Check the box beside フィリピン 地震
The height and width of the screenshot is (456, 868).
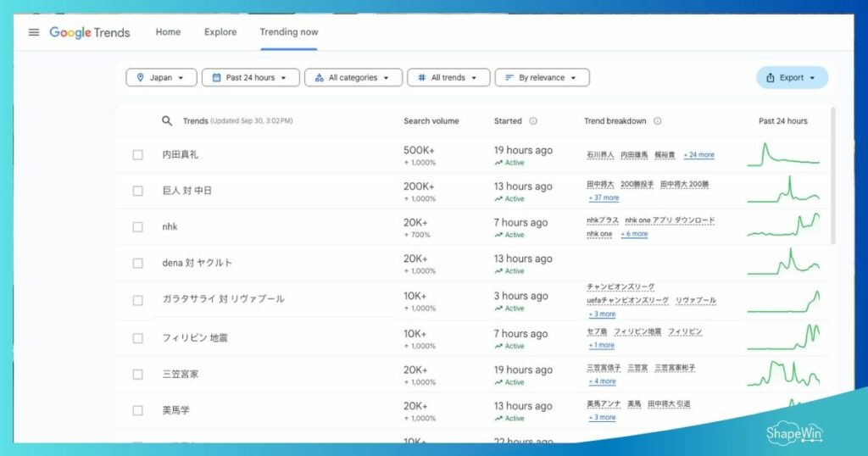pyautogui.click(x=138, y=338)
